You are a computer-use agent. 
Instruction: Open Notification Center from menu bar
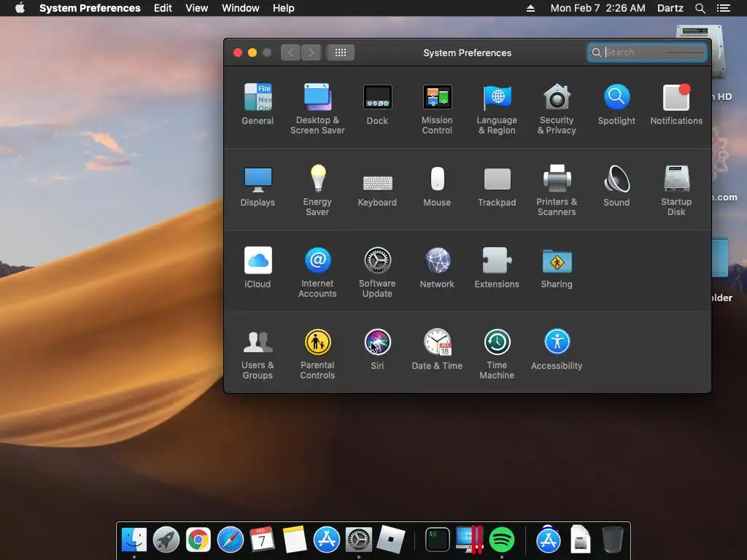[x=723, y=8]
